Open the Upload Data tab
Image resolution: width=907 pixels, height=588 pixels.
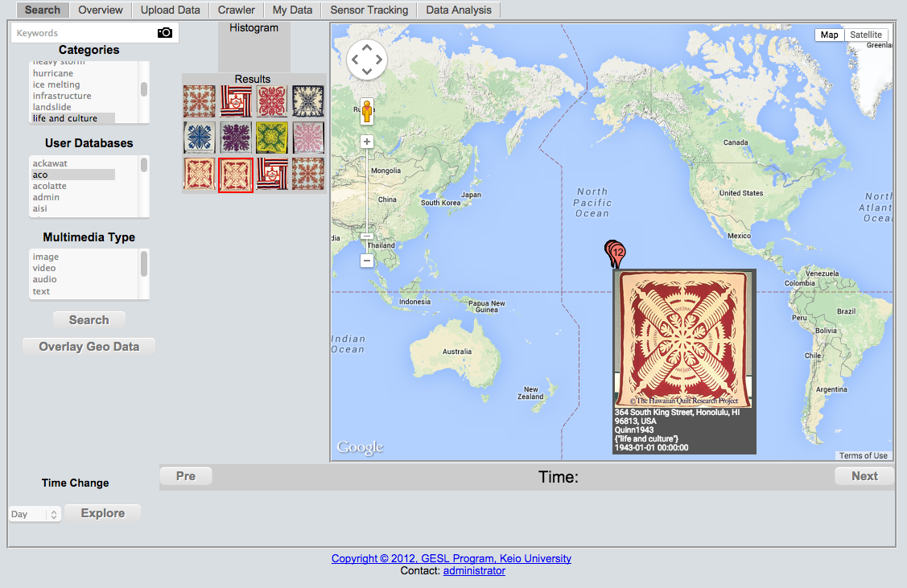tap(170, 10)
